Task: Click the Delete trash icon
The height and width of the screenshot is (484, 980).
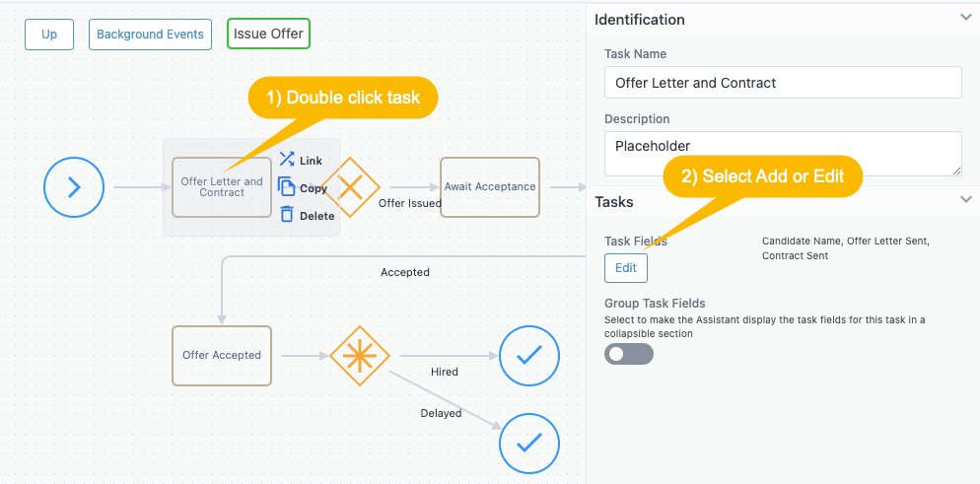Action: click(287, 215)
